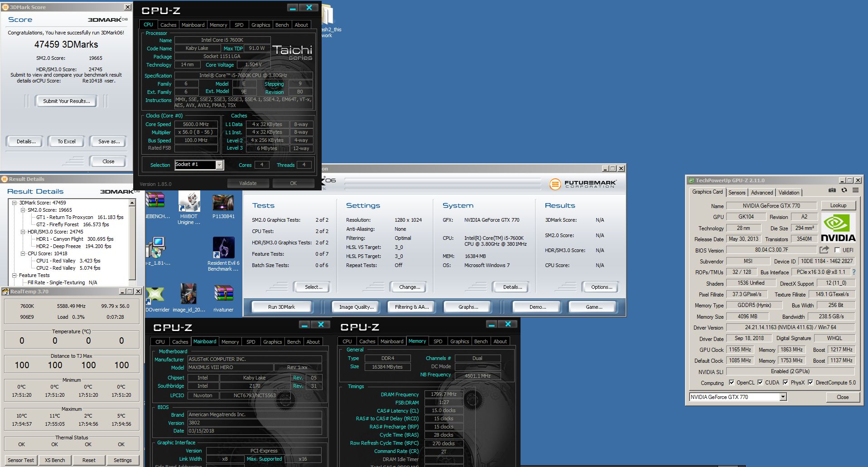
Task: Collapse the SM2.0 Score: 19665 node
Action: coord(23,210)
